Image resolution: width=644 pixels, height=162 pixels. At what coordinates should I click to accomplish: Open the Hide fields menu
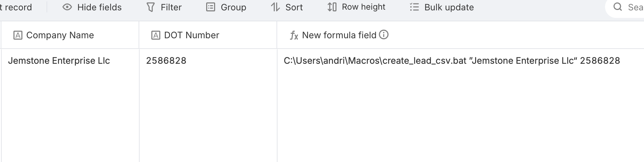click(92, 7)
